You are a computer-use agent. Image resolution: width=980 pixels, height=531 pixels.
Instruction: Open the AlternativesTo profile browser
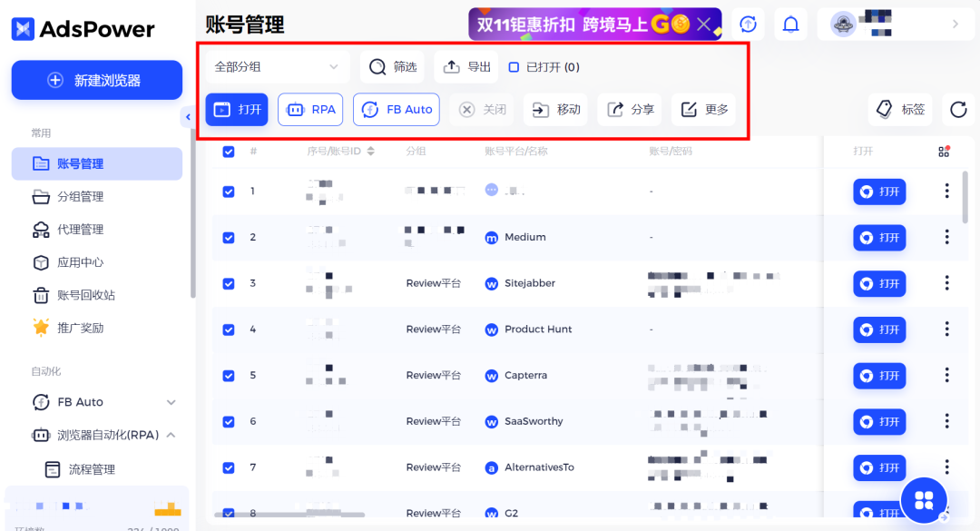879,467
